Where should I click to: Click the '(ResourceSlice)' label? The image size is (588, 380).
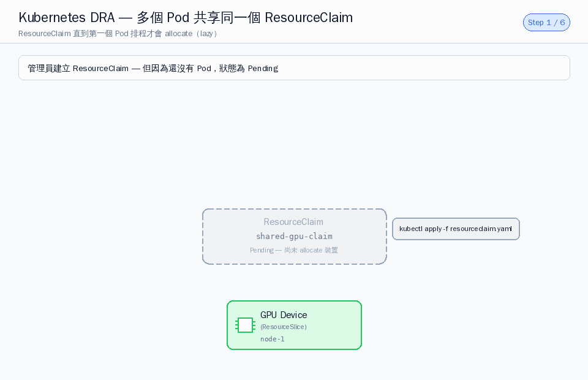[x=284, y=327]
